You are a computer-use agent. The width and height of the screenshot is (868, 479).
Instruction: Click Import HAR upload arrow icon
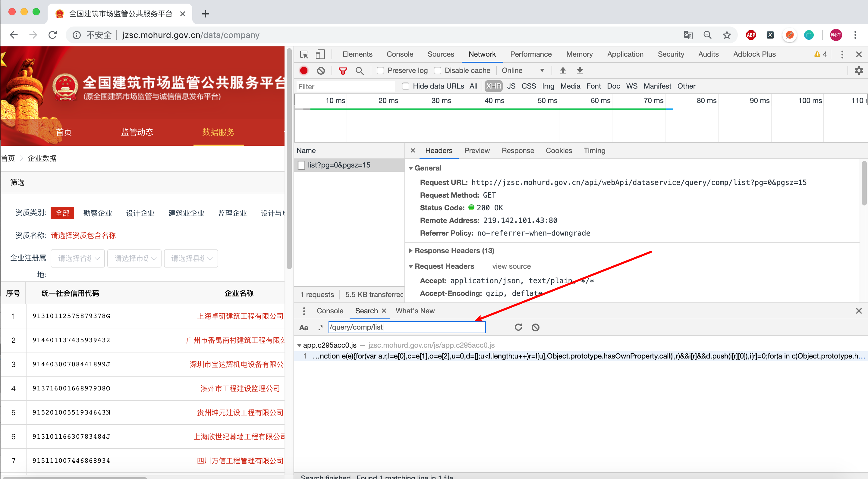point(563,70)
